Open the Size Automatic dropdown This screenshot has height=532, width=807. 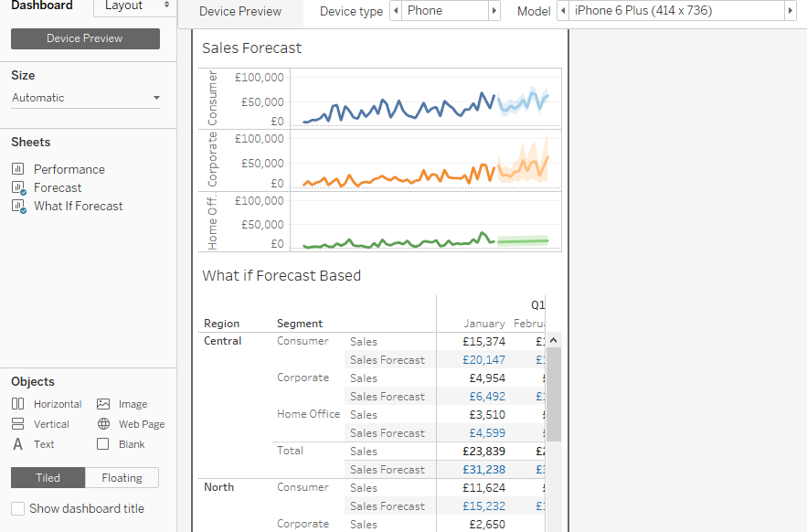[x=85, y=98]
